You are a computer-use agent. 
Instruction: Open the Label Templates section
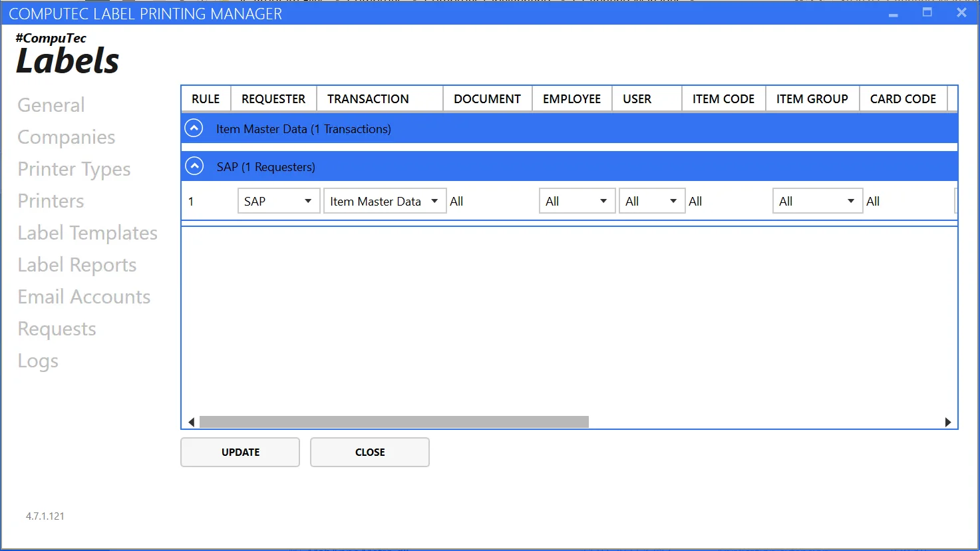(x=88, y=233)
